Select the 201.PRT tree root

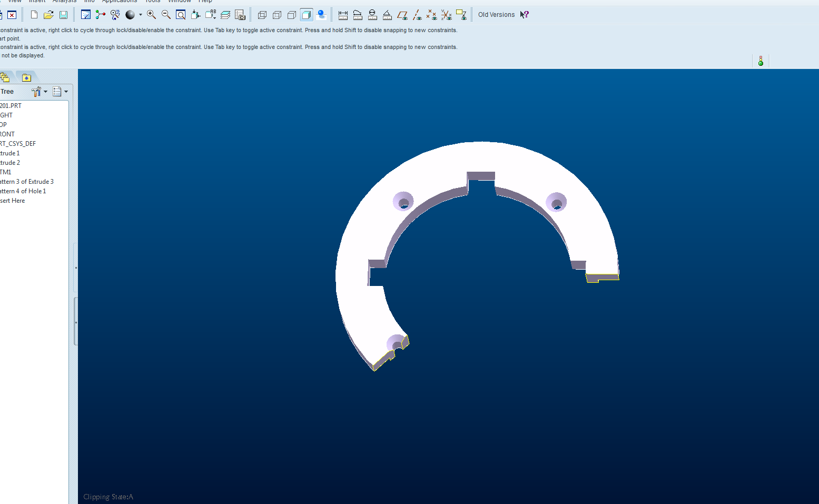[x=11, y=106]
